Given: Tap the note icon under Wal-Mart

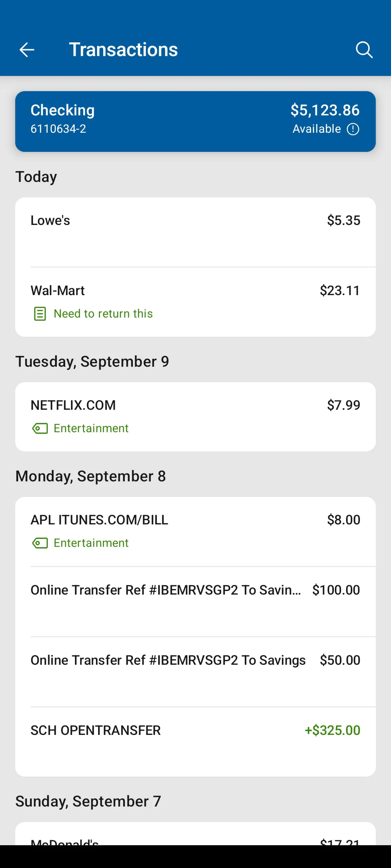Looking at the screenshot, I should click(40, 314).
